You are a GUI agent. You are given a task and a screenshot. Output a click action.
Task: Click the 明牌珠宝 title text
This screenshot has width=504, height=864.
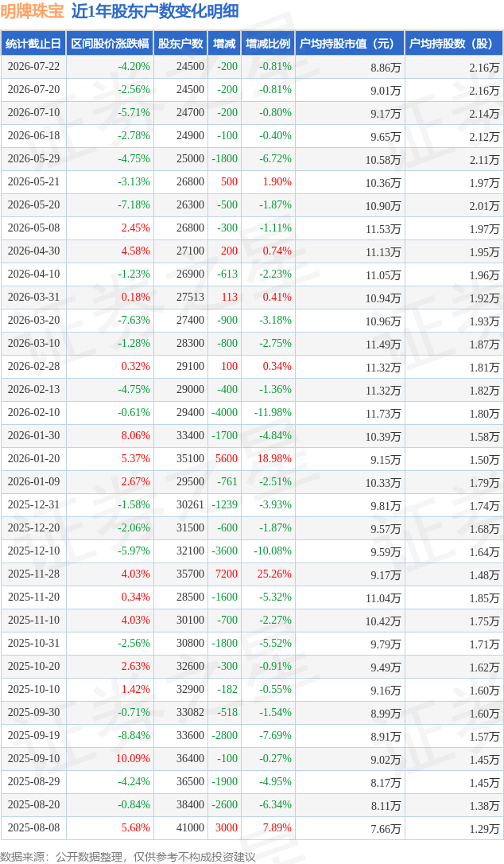(32, 11)
